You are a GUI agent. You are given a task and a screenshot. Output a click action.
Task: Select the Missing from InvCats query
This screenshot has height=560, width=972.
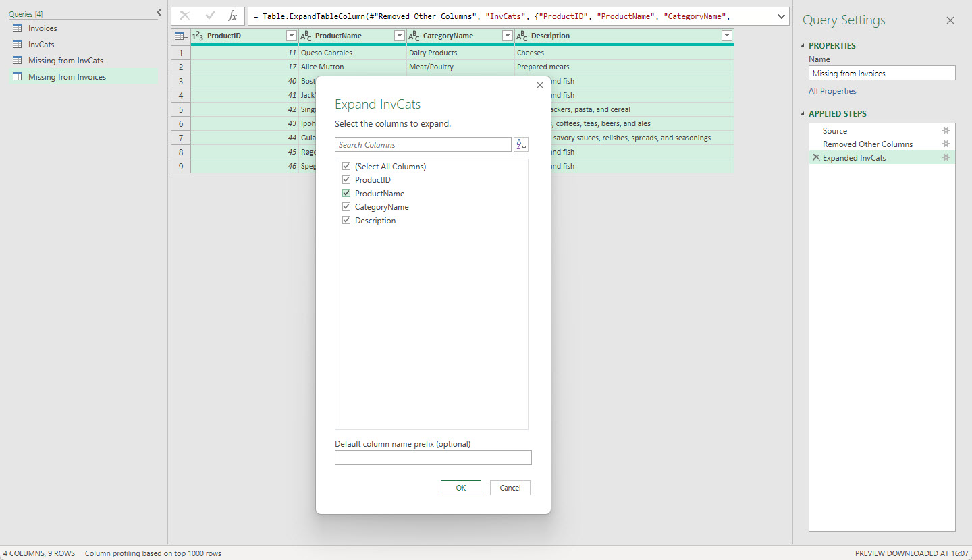pos(65,61)
